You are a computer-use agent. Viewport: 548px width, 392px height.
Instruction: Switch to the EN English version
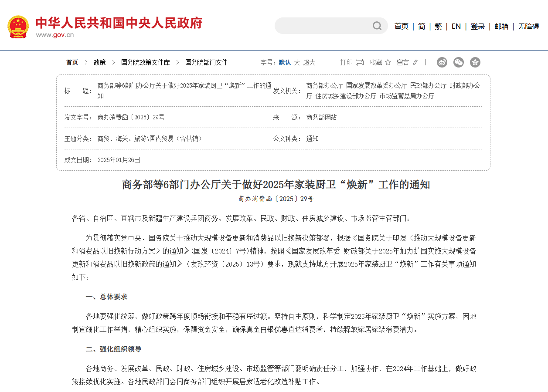(456, 26)
